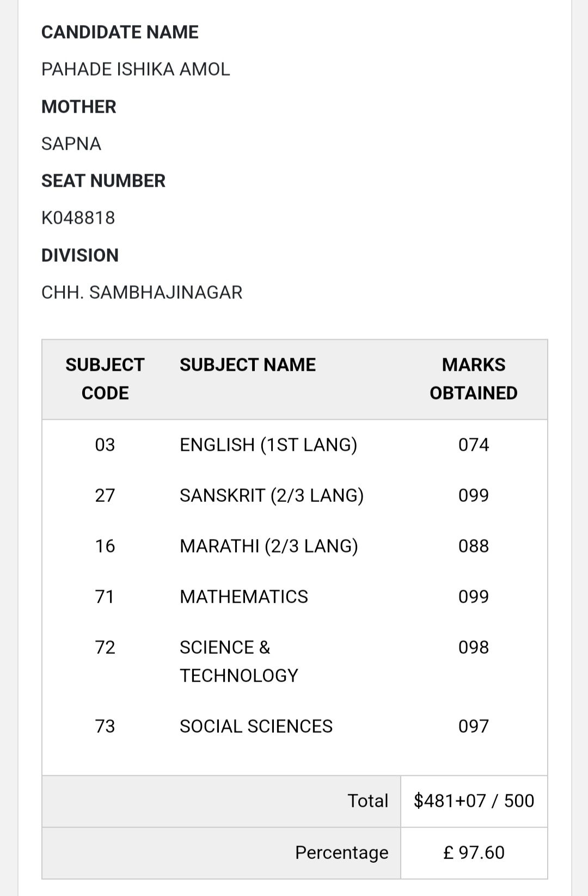Select the SOCIAL SCIENCES subject

(256, 726)
